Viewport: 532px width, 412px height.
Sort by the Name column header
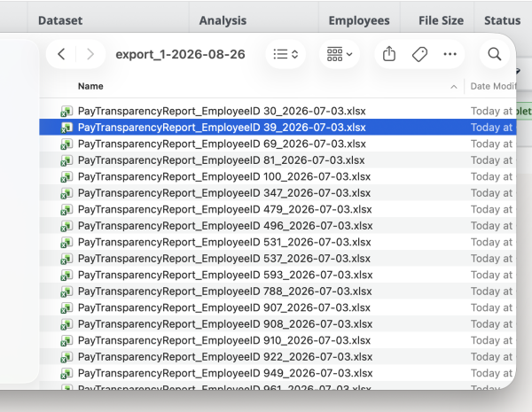[x=90, y=86]
